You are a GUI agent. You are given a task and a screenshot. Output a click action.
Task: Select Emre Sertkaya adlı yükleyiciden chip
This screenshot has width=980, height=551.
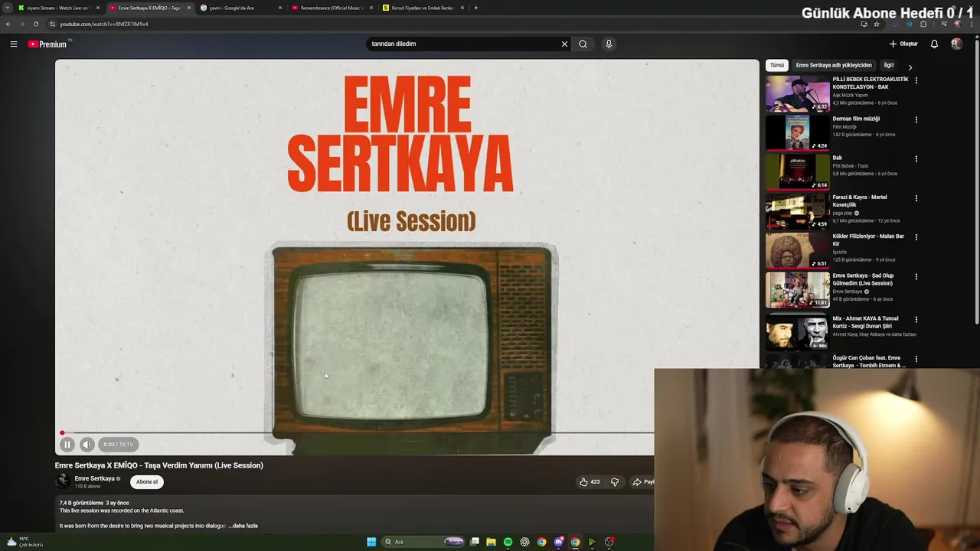834,65
